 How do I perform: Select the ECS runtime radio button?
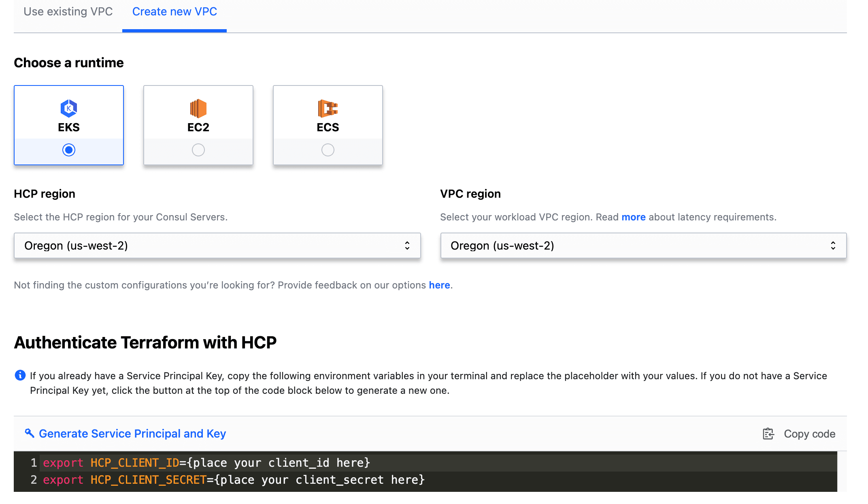pos(328,149)
